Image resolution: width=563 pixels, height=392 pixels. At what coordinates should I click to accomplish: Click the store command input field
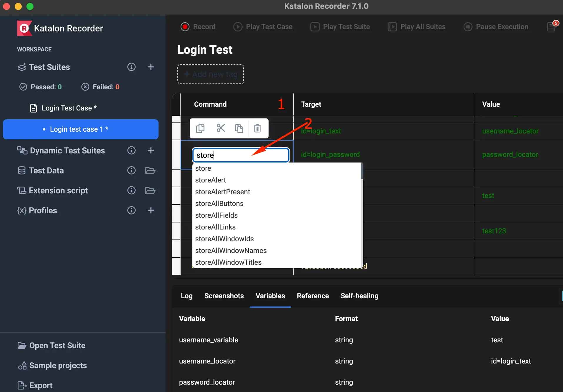(x=241, y=155)
